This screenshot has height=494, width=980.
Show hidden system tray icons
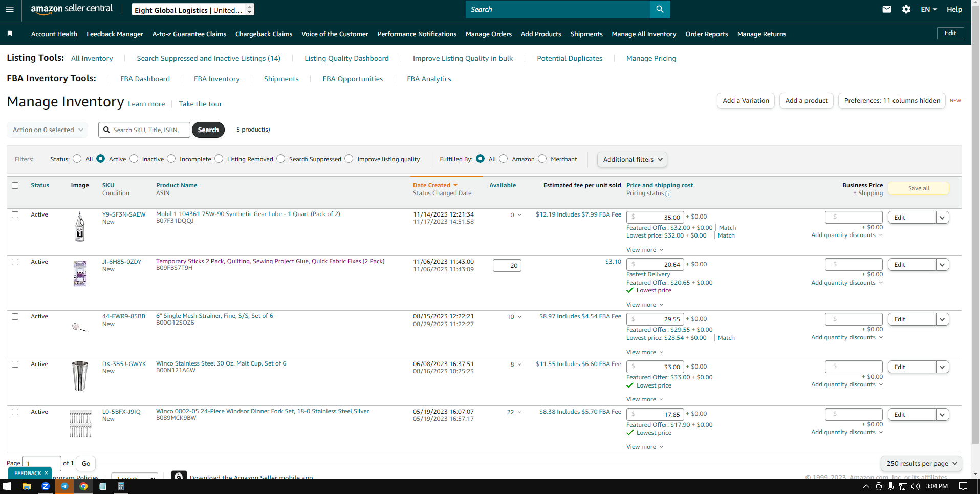(x=866, y=486)
